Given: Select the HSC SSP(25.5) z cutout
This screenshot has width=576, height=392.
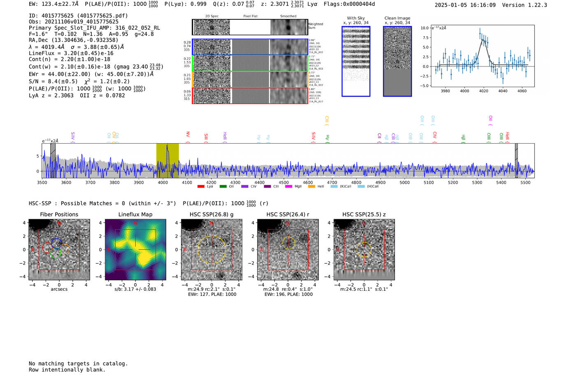Looking at the screenshot, I should click(x=364, y=250).
